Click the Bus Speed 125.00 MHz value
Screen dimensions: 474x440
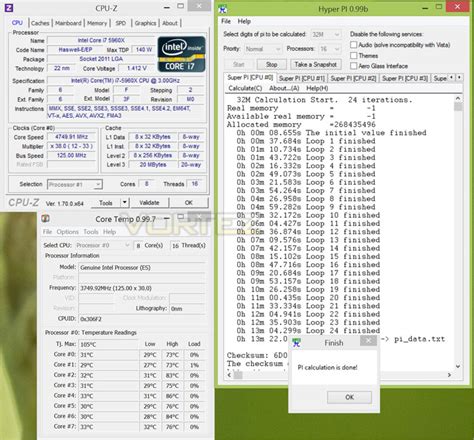point(71,156)
